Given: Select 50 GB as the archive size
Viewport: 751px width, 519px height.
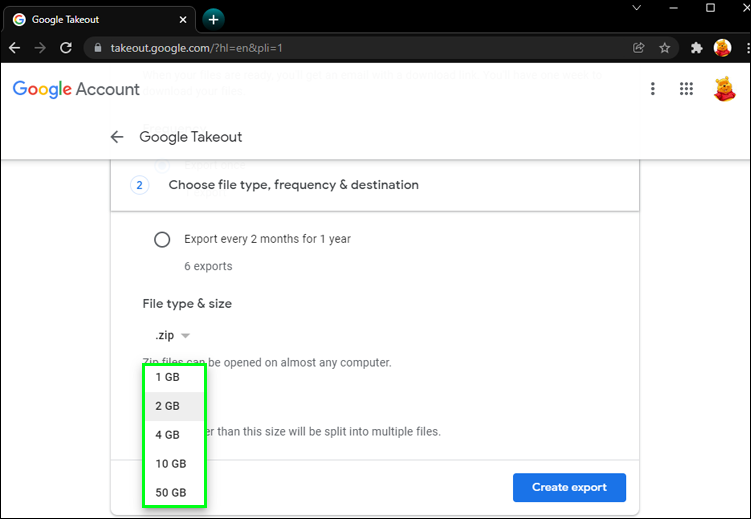Looking at the screenshot, I should point(170,493).
